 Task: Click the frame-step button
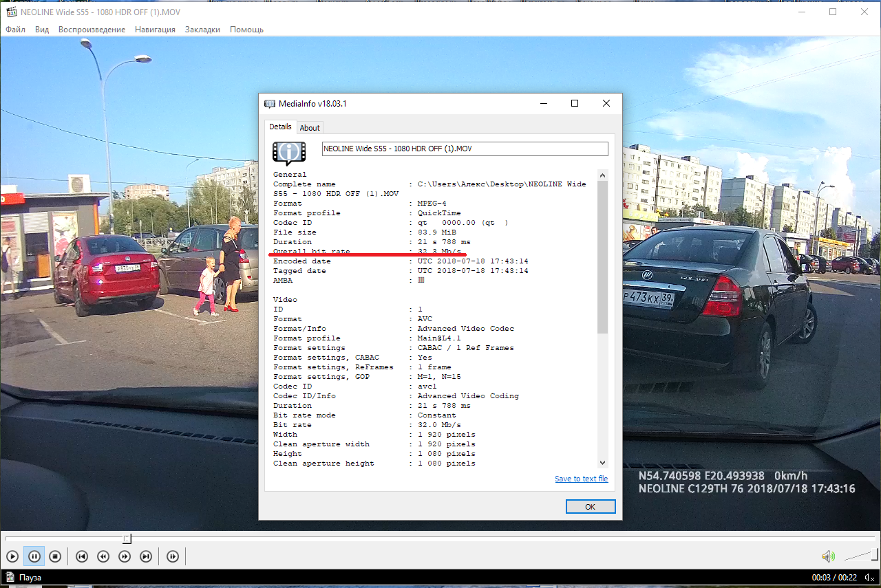pos(173,556)
